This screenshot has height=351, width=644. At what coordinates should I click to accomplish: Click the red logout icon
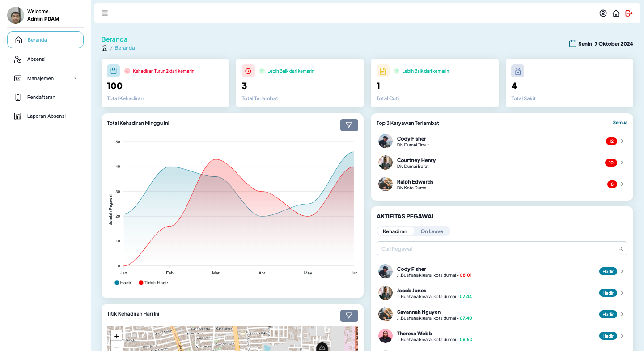click(629, 13)
